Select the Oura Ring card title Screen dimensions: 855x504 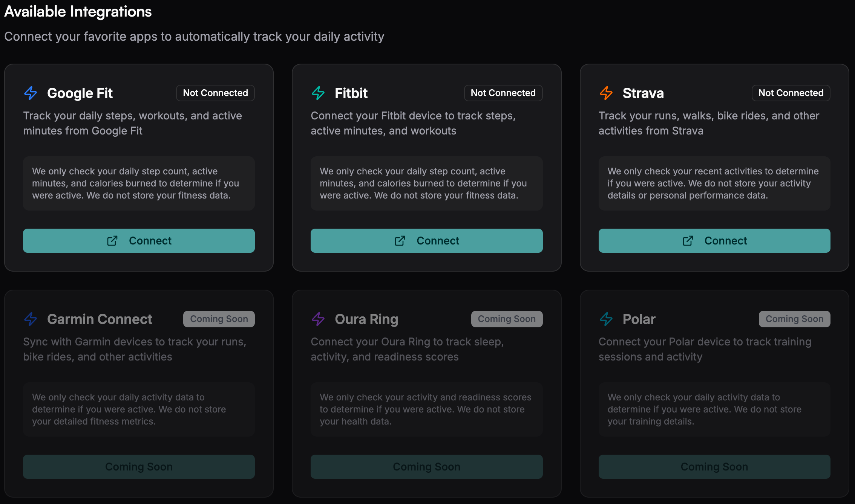pos(366,319)
